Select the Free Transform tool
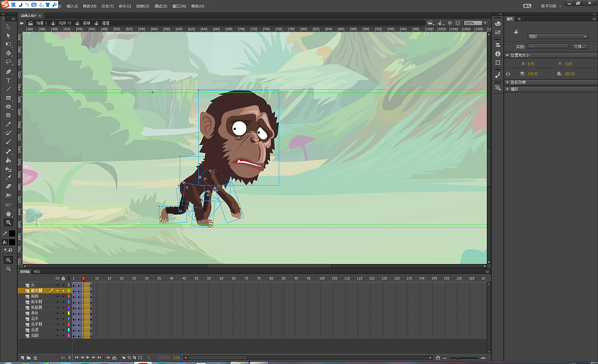Viewport: 598px width, 364px height. 8,44
